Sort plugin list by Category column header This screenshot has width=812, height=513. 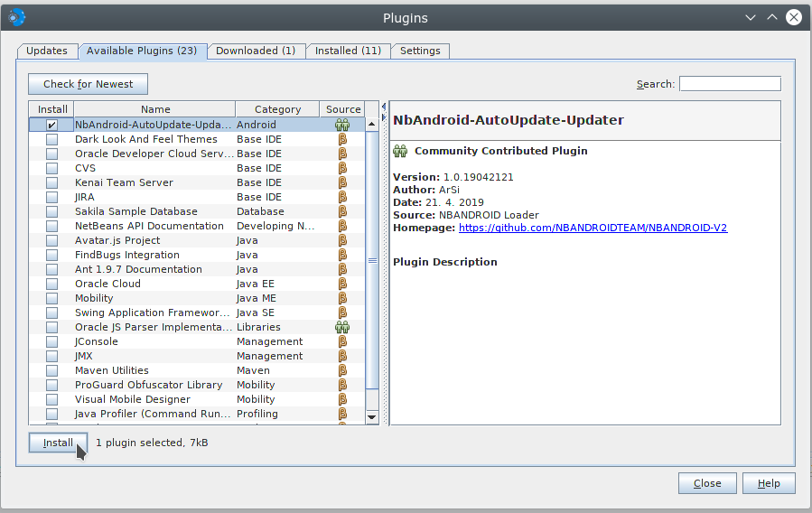click(277, 109)
